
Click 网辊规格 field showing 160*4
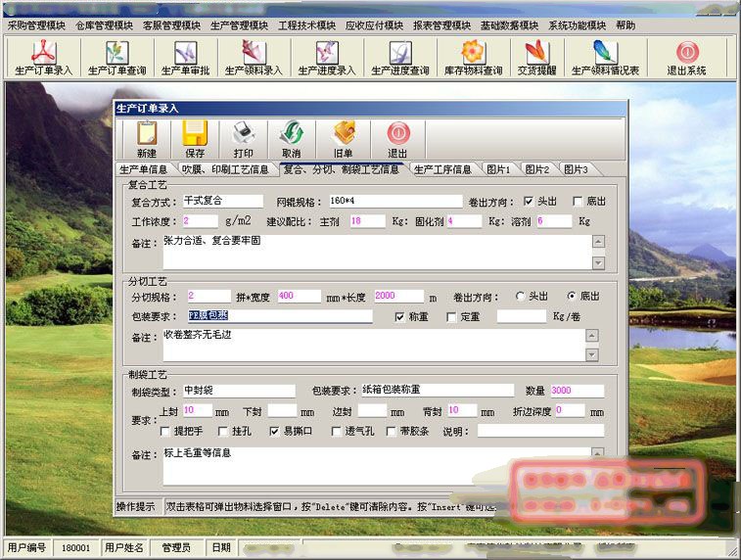pos(395,201)
